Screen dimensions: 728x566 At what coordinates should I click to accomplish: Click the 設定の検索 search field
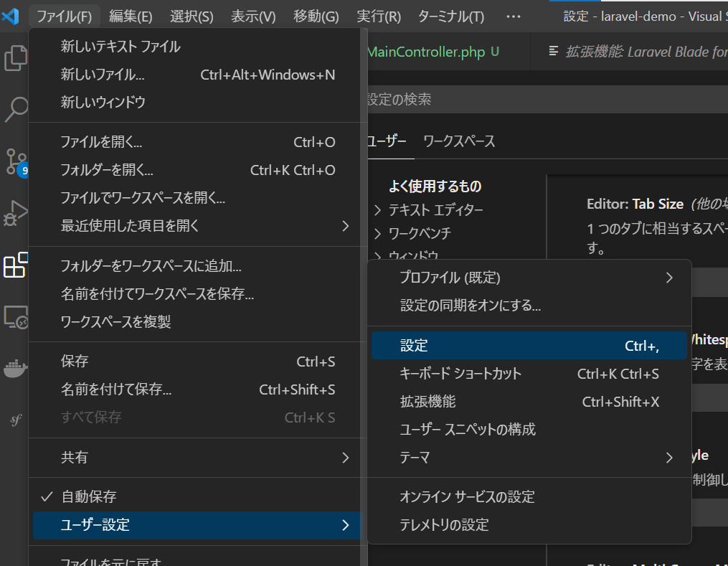(x=548, y=100)
